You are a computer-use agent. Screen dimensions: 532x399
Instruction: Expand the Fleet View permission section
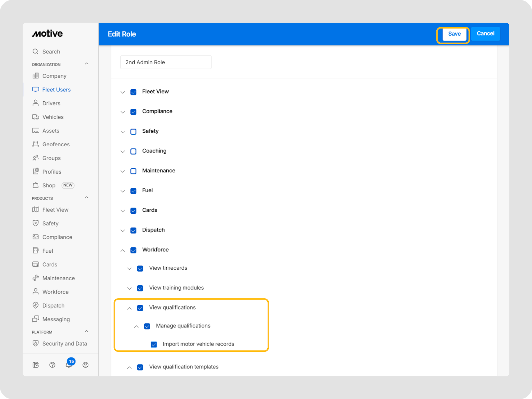123,92
